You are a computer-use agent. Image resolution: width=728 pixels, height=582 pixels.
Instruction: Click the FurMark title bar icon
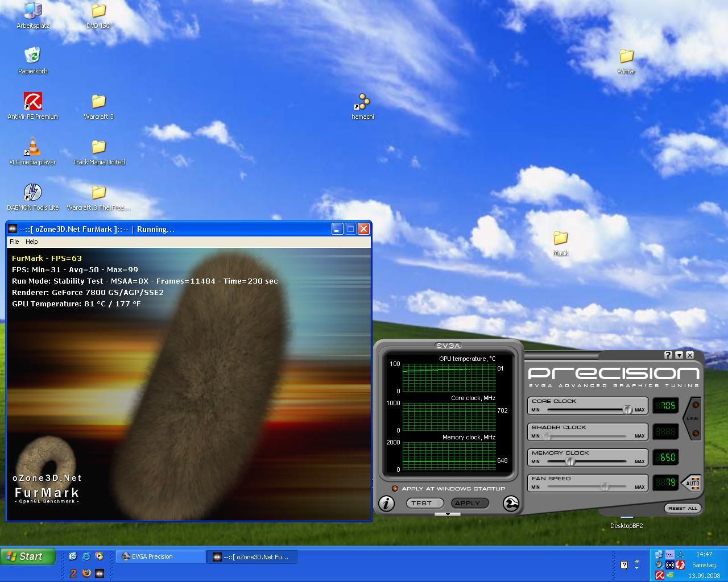coord(13,229)
